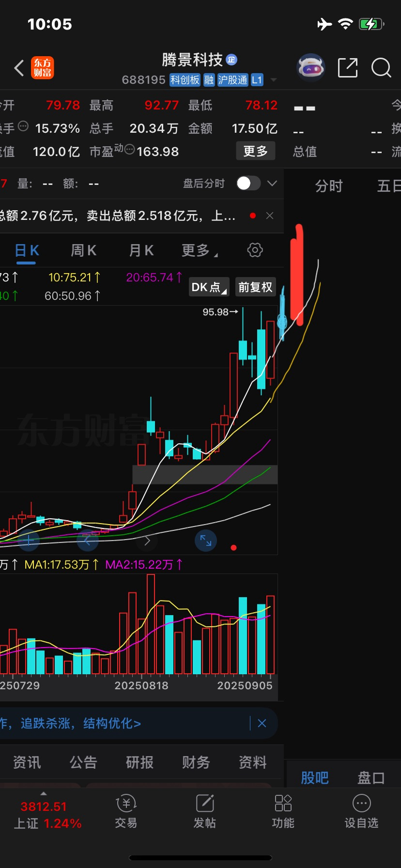Switch to 股吧 tab

tap(315, 778)
